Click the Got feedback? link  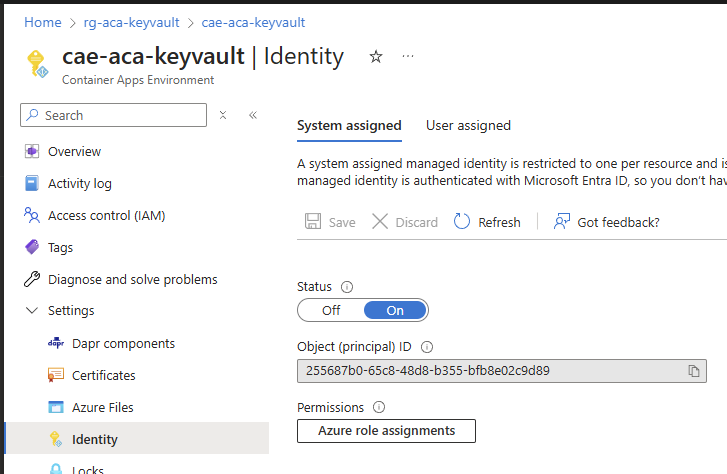point(618,223)
